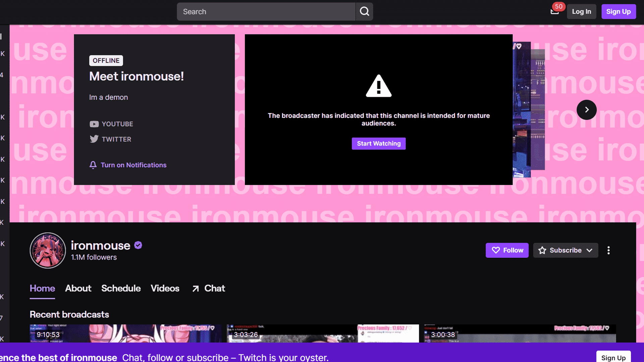Image resolution: width=644 pixels, height=362 pixels.
Task: Click the heart icon on Follow button
Action: click(x=496, y=250)
